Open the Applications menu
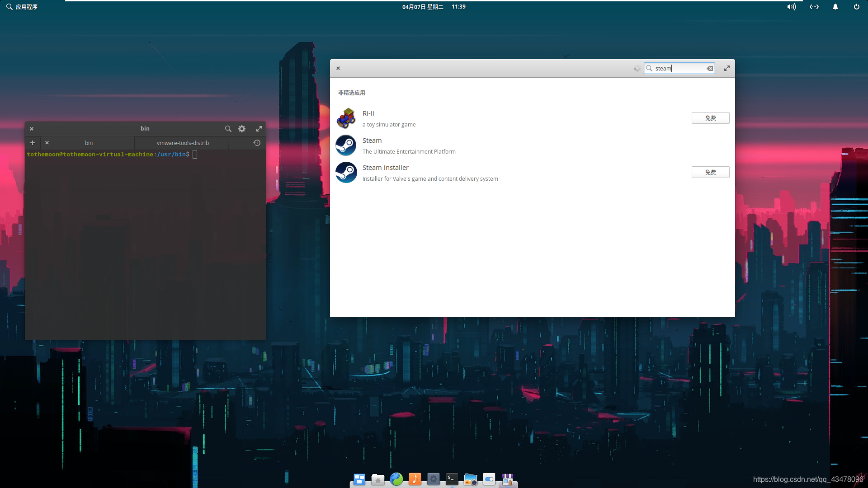 coord(22,7)
